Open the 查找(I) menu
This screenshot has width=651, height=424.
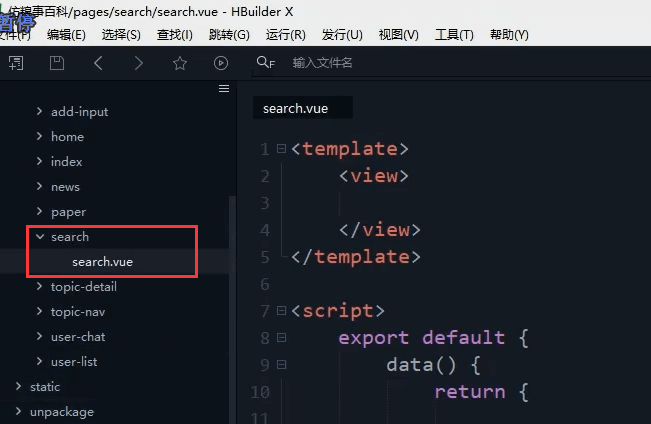174,34
